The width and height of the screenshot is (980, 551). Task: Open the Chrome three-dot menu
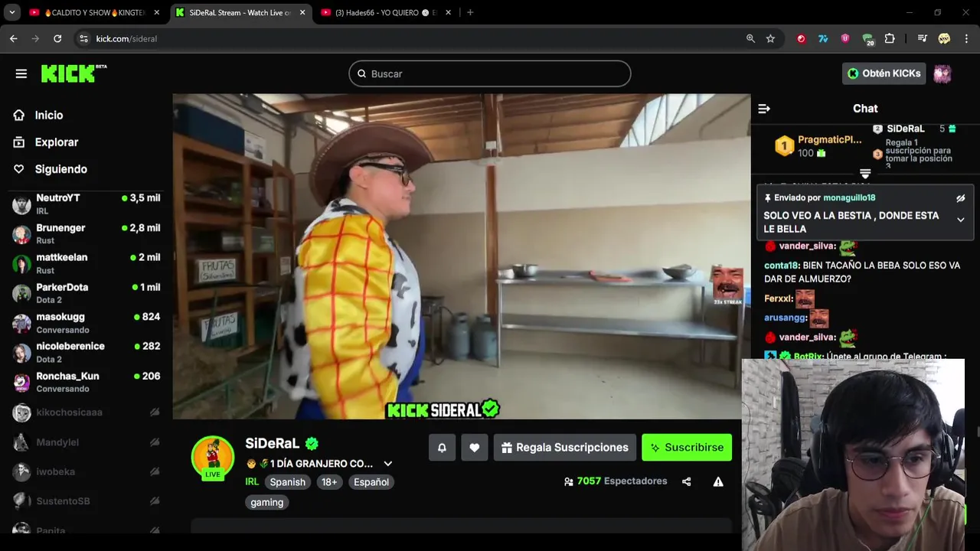coord(966,38)
